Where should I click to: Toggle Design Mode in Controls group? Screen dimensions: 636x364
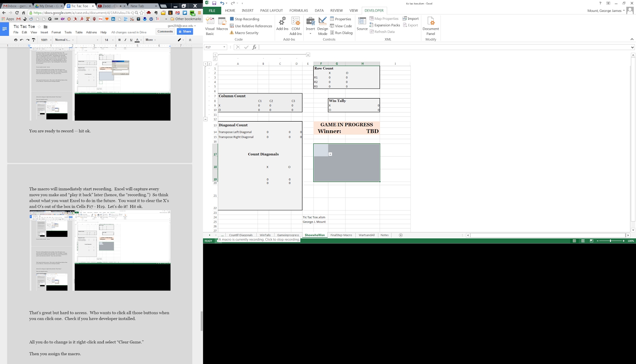click(x=322, y=25)
